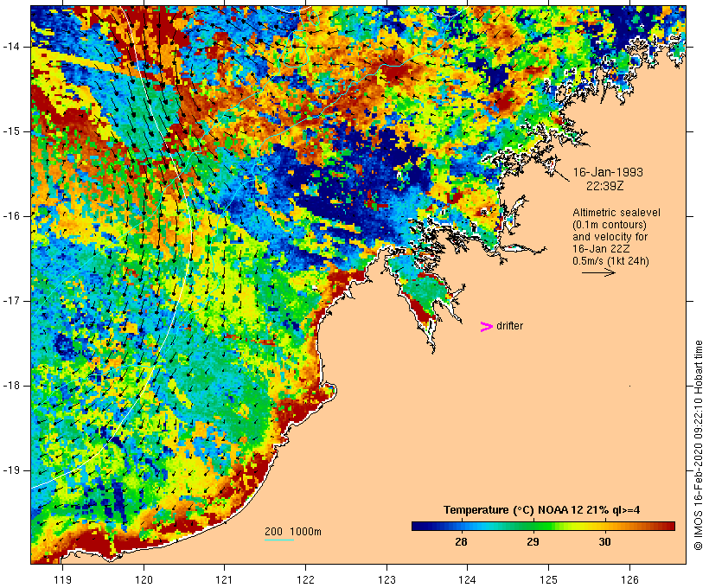Image resolution: width=709 pixels, height=588 pixels.
Task: Click the temperature color bar gradient
Action: coord(543,526)
